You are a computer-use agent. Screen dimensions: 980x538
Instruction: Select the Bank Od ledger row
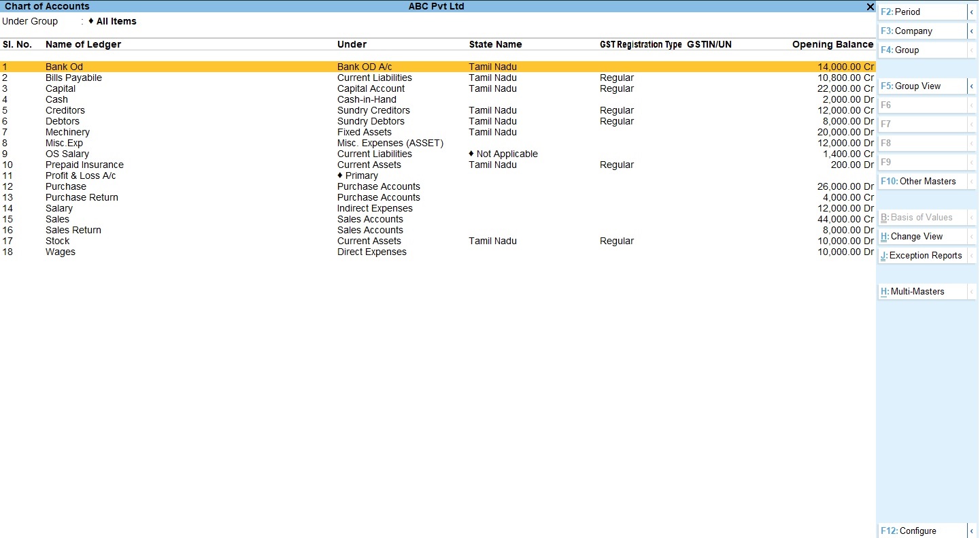click(64, 67)
